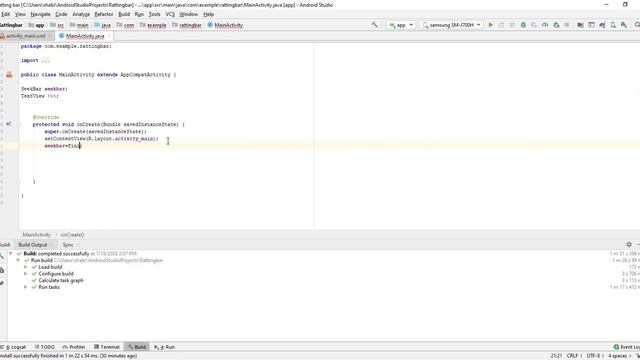Image resolution: width=640 pixels, height=360 pixels.
Task: Click the class gutter icon beside MainActivity declaration
Action: [9, 75]
